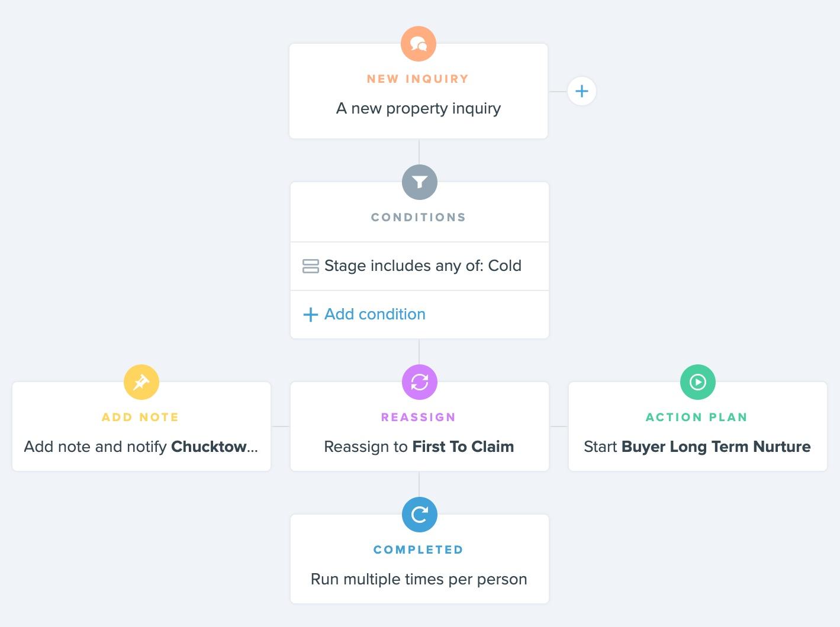Open the Reassign to First To Claim card
The image size is (840, 627).
click(x=420, y=426)
